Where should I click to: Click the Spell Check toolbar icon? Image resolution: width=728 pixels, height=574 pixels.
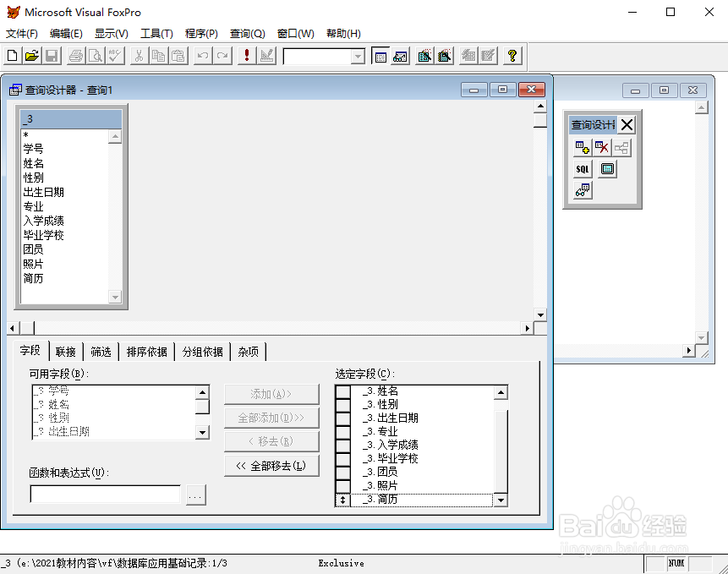click(x=115, y=56)
